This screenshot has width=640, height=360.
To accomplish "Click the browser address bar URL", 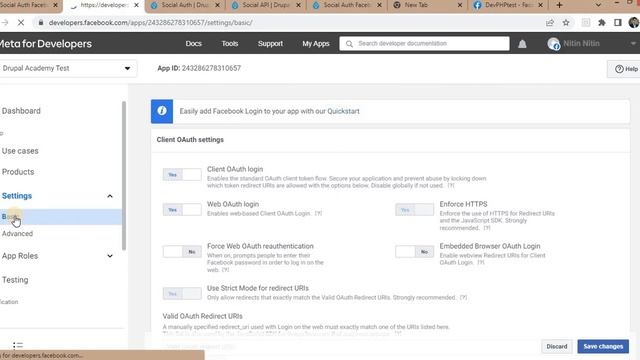I will pos(150,23).
